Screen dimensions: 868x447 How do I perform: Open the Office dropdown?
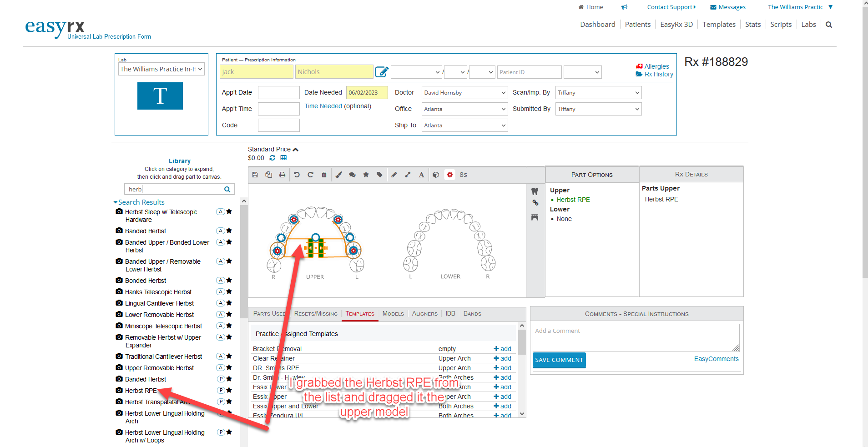click(464, 109)
